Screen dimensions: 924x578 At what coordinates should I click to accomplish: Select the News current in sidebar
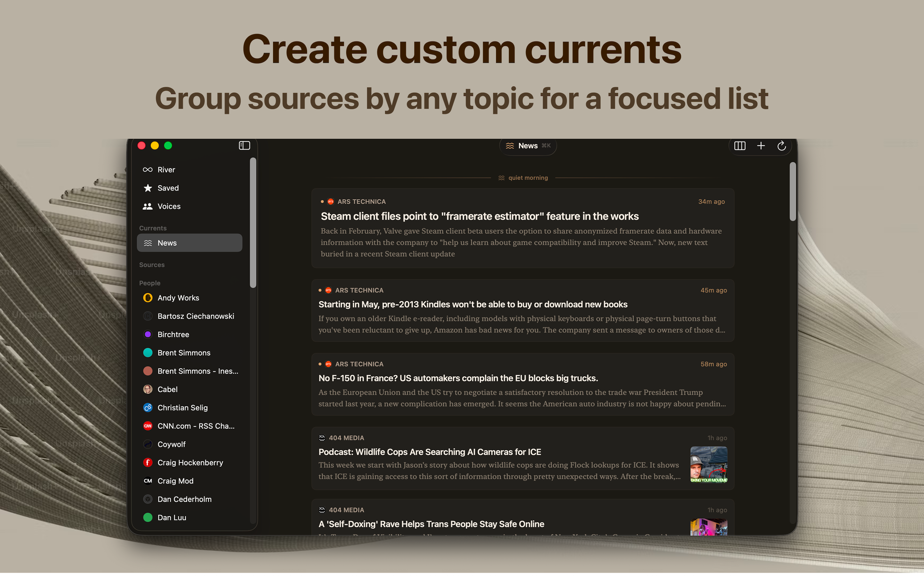189,243
